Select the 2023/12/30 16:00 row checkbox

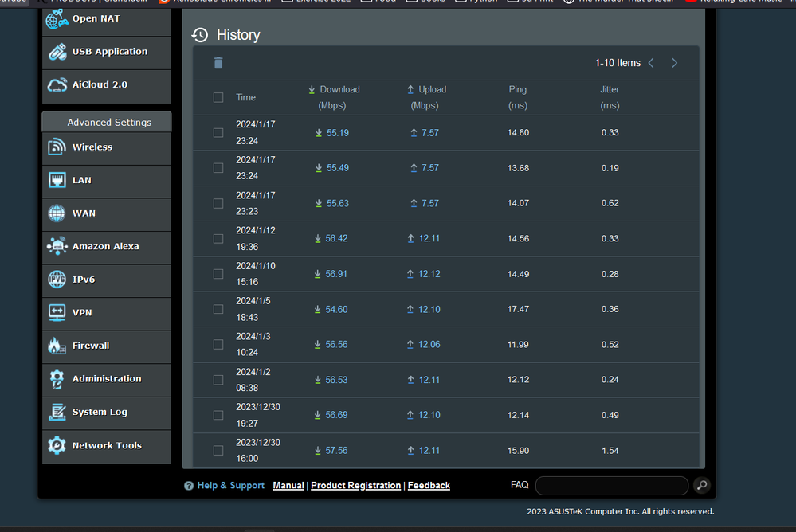[218, 451]
